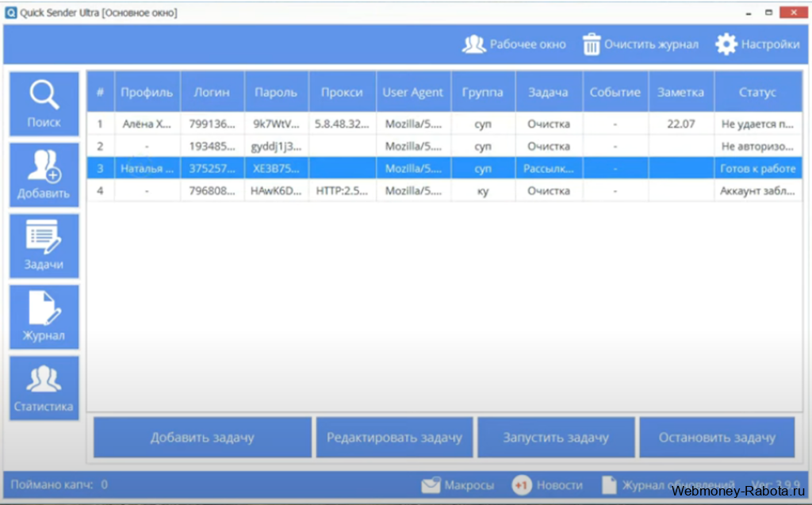The image size is (812, 505).
Task: Click the Пароль column header
Action: pos(276,92)
